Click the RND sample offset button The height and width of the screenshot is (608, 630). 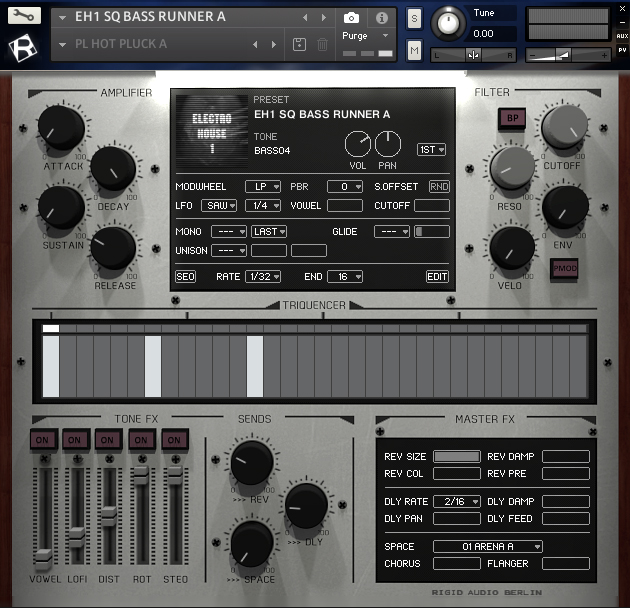[439, 186]
